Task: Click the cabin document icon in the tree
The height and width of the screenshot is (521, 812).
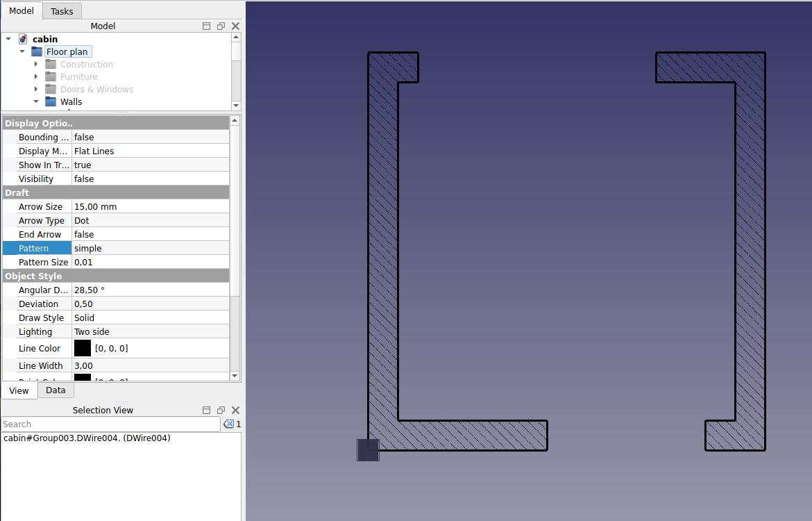Action: click(x=23, y=39)
